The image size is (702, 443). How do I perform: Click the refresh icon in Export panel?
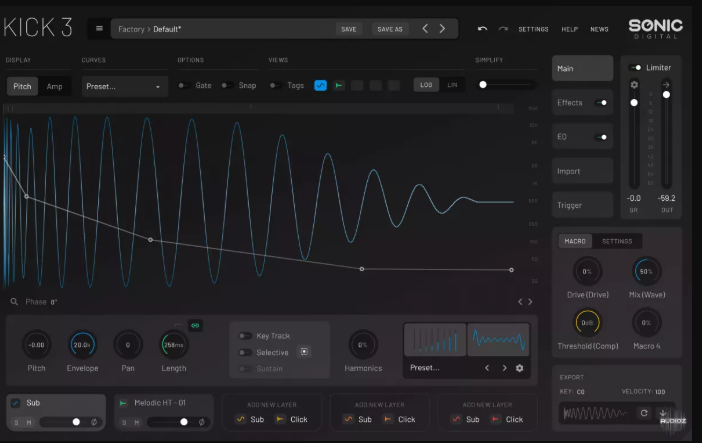(644, 413)
